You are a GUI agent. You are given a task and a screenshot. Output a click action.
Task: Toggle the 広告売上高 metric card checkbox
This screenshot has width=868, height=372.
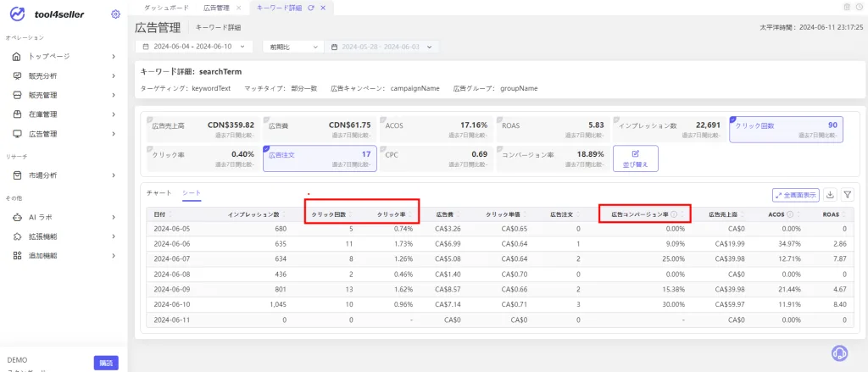click(149, 119)
